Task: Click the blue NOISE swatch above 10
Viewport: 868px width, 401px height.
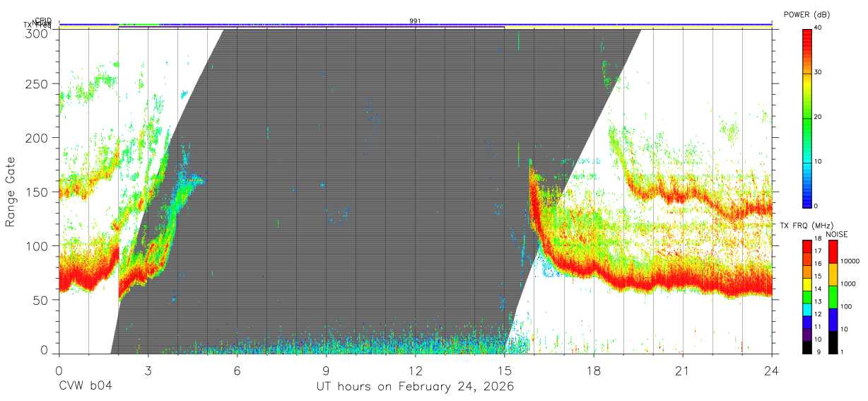Action: (833, 320)
